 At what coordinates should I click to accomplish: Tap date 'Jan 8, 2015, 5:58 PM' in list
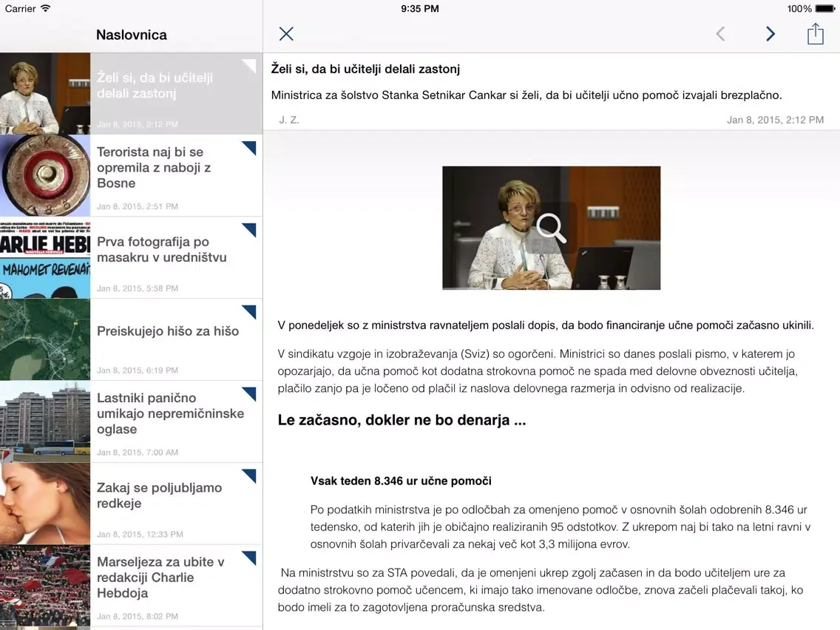[x=137, y=288]
